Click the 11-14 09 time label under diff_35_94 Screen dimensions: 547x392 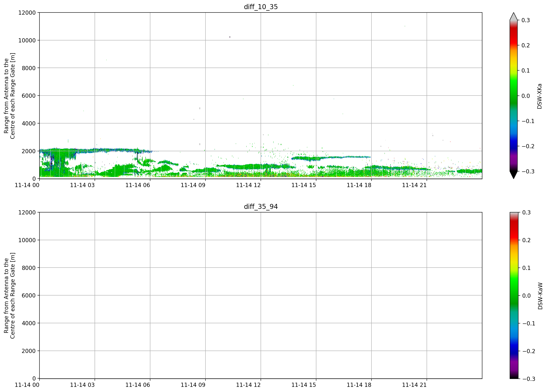(x=193, y=385)
